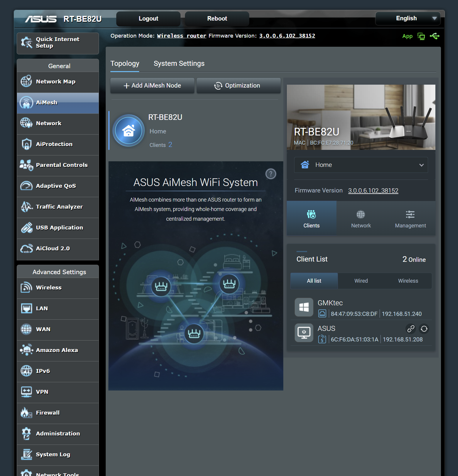Click Add AiMesh Node button
The image size is (458, 476).
tap(152, 86)
